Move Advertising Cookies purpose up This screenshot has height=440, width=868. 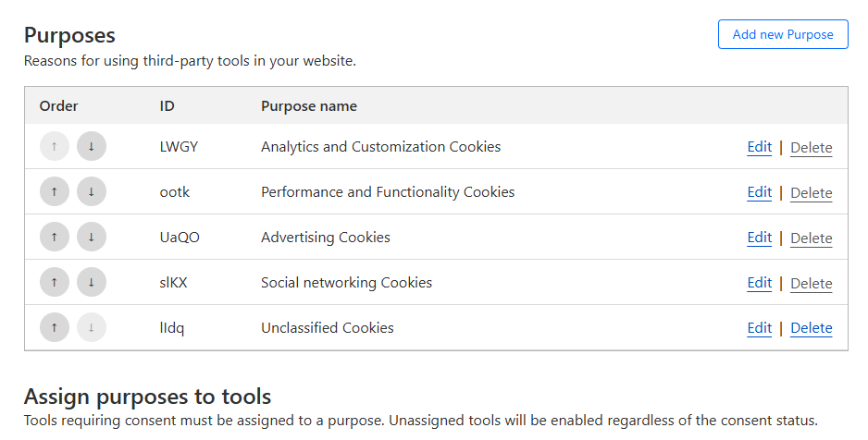coord(55,238)
